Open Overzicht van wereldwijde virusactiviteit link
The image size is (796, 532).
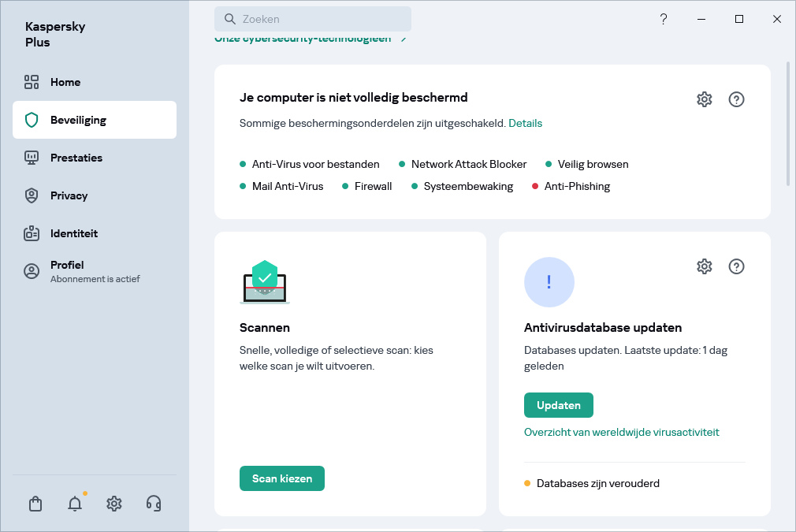(x=621, y=432)
